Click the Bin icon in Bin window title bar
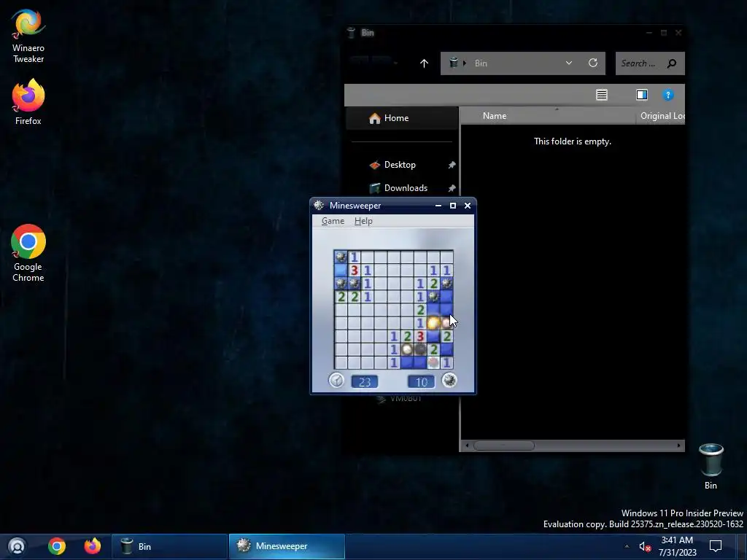 click(x=351, y=32)
